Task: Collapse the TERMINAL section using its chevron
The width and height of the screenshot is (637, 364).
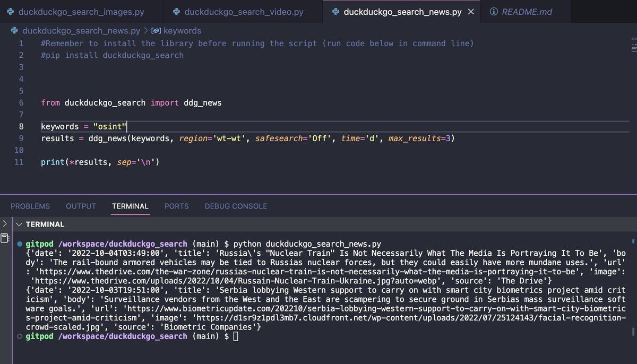Action: click(x=19, y=224)
